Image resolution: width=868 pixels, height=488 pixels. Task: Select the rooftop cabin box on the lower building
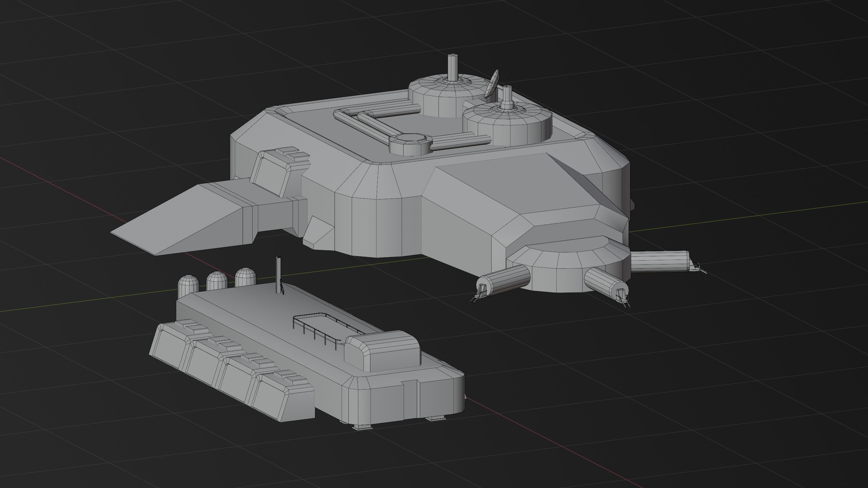(x=382, y=351)
